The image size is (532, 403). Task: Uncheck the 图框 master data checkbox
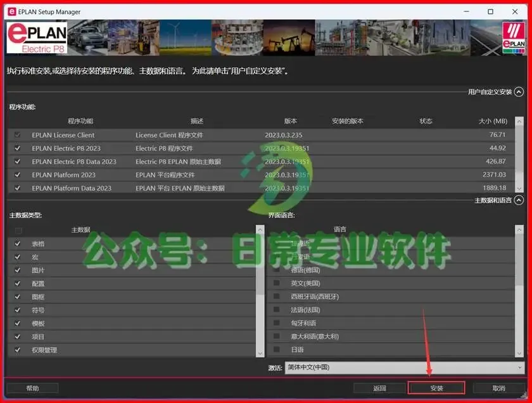pyautogui.click(x=17, y=297)
